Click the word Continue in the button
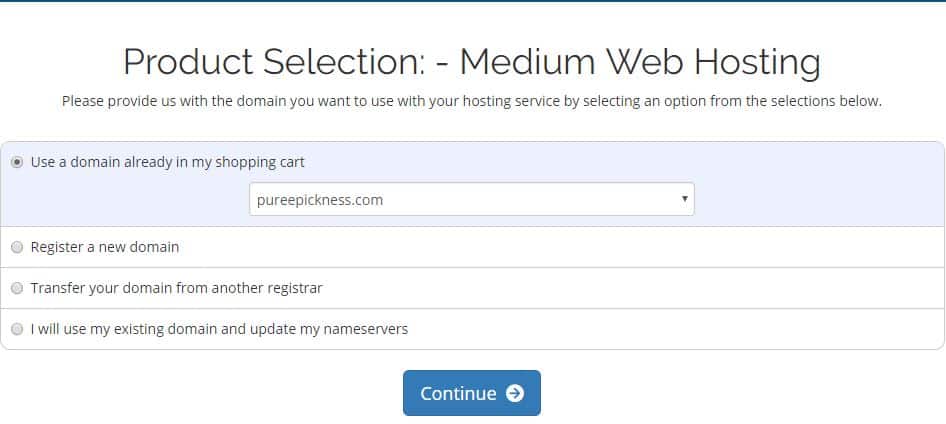The image size is (946, 424). (x=458, y=393)
